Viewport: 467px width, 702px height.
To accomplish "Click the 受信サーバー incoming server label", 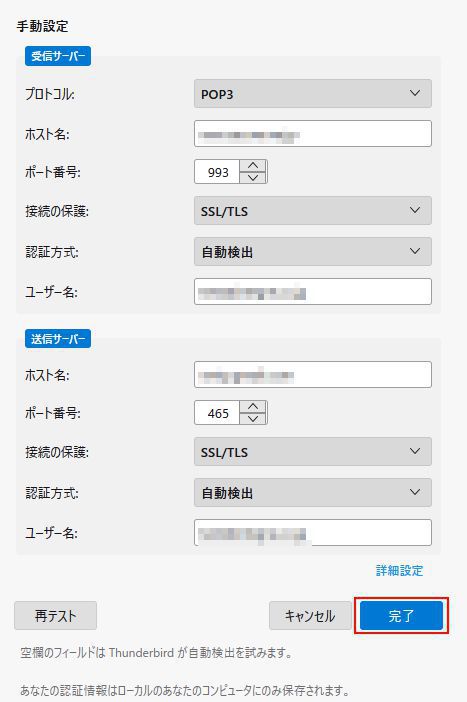I will [58, 56].
